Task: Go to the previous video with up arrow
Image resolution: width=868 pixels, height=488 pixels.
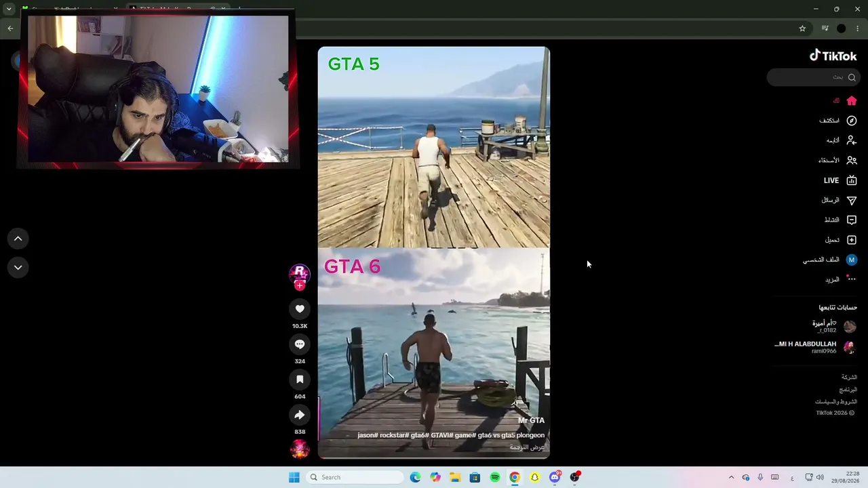Action: coord(18,239)
